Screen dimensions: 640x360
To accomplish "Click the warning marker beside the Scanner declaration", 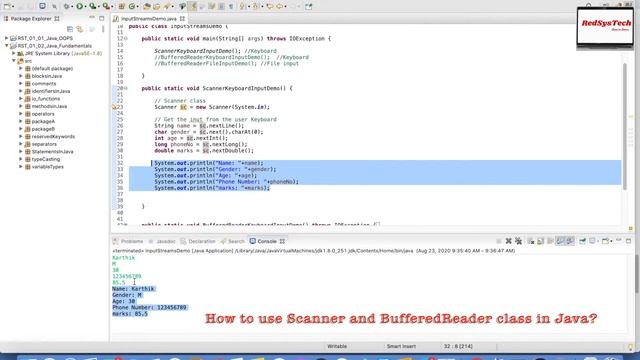I will pyautogui.click(x=115, y=107).
